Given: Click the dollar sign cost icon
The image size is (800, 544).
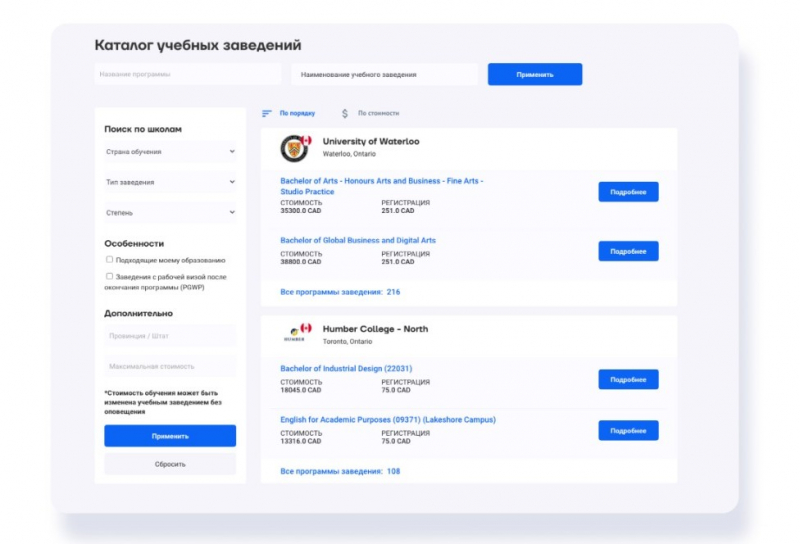Looking at the screenshot, I should [345, 114].
